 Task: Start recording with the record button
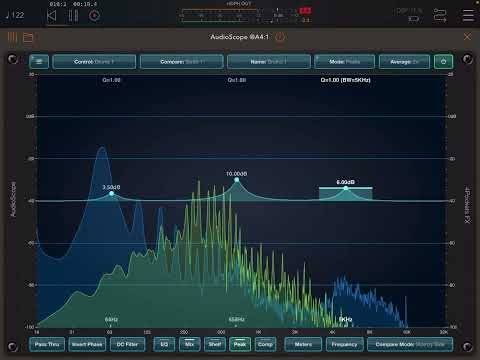(x=94, y=16)
